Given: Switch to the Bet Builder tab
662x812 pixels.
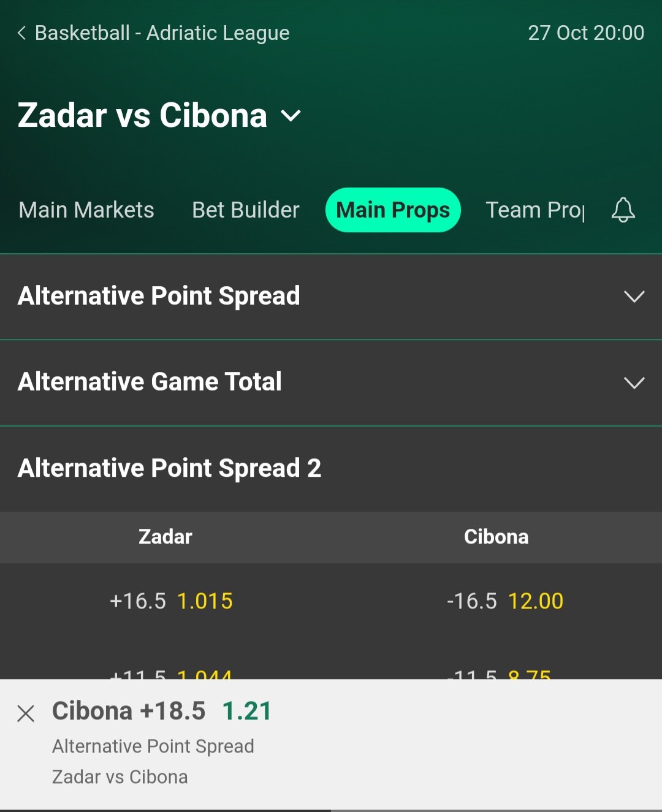Looking at the screenshot, I should (245, 210).
